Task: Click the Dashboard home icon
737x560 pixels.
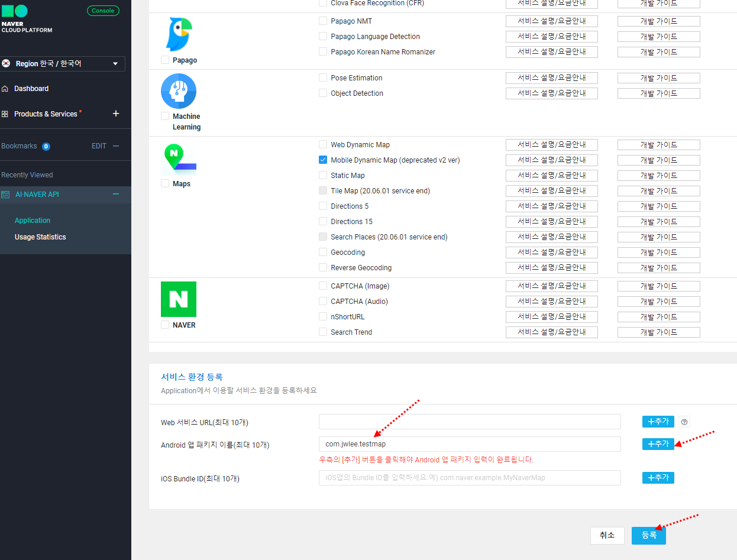Action: (5, 89)
